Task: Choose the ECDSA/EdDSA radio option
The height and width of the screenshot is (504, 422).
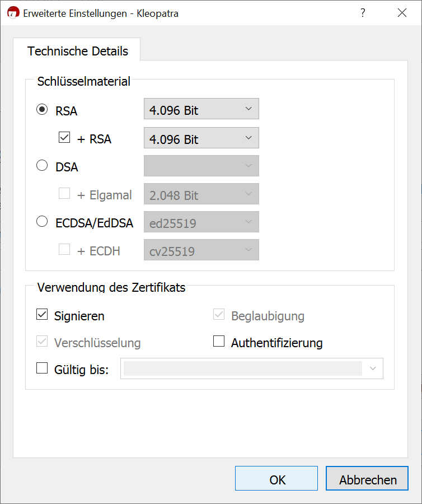Action: point(42,222)
